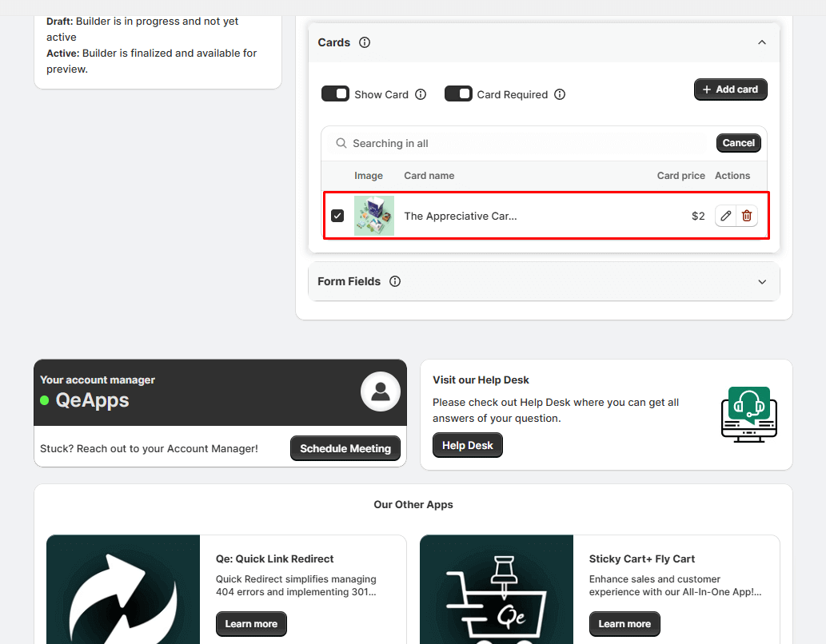Collapse the Cards section chevron

click(762, 42)
